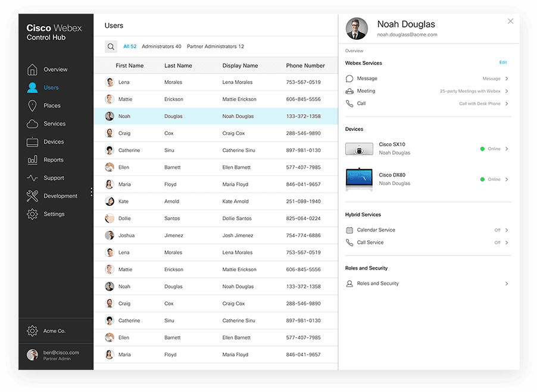Click the Edit link for Webex Services

click(502, 62)
